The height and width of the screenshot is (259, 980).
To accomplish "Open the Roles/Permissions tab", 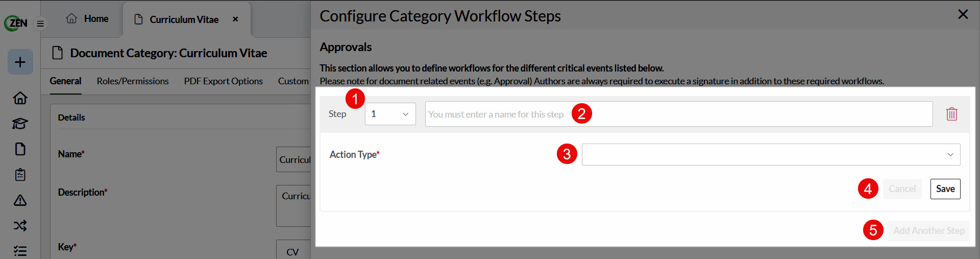I will click(133, 81).
